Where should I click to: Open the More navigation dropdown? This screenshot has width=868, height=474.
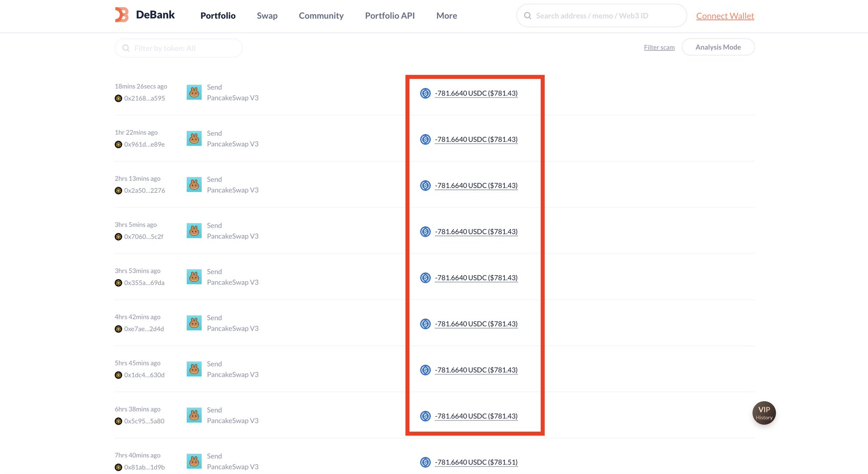click(446, 16)
